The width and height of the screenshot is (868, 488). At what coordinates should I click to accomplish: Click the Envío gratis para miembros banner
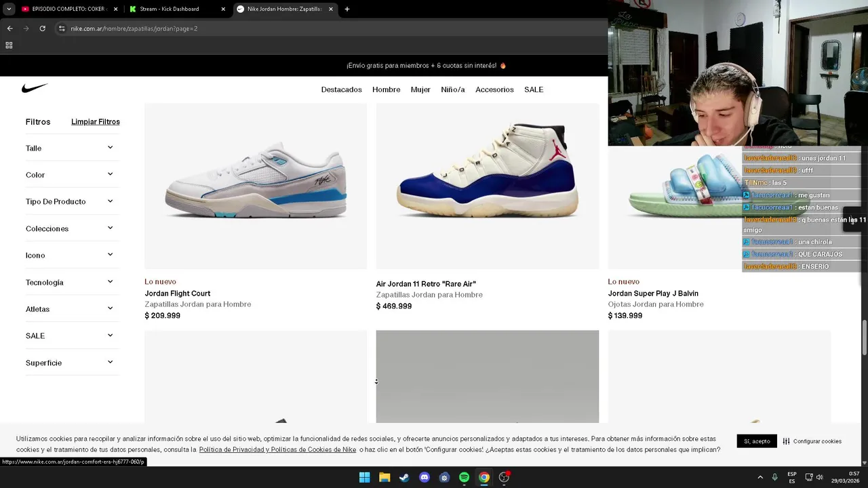tap(427, 66)
